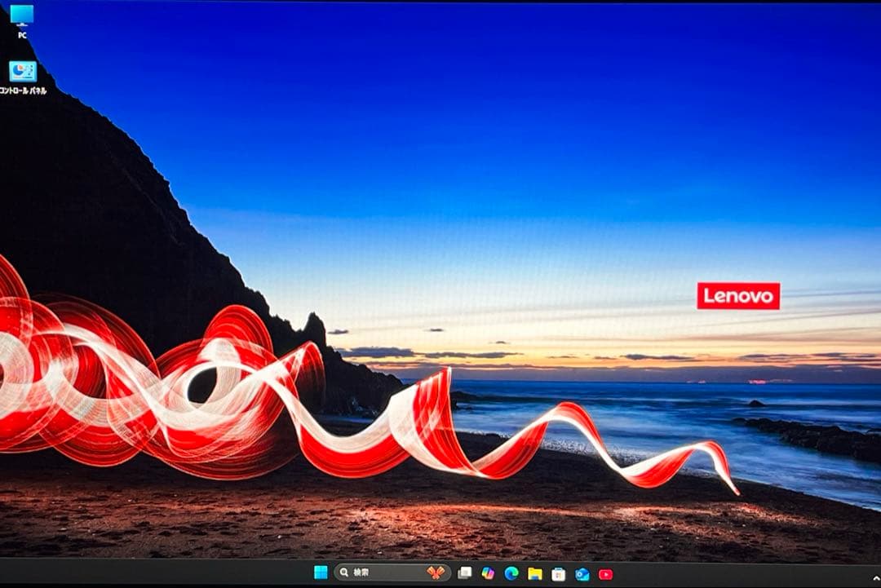Click the magnifying glass search icon
The height and width of the screenshot is (588, 881).
(343, 573)
